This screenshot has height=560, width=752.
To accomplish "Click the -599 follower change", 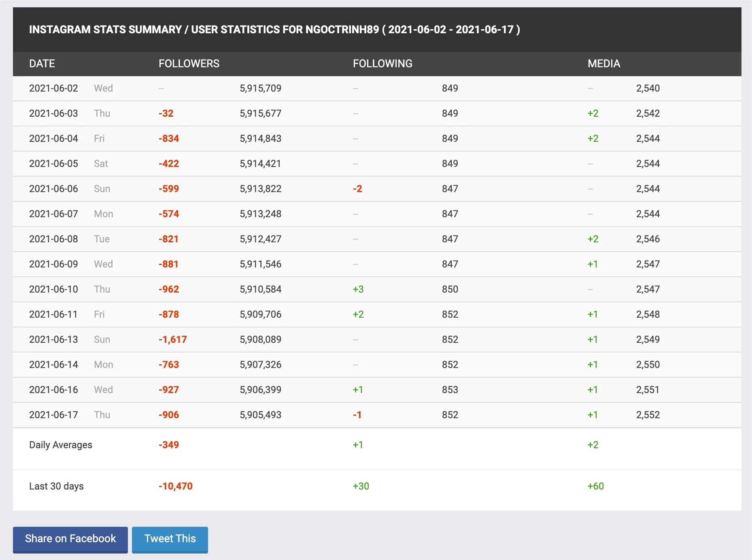I will [169, 189].
